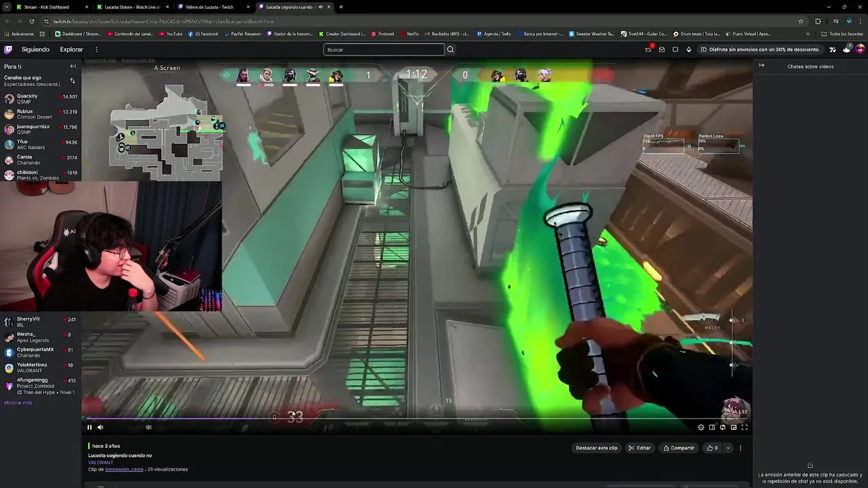Image resolution: width=868 pixels, height=488 pixels.
Task: Open the hat icon with badge 3
Action: coord(847,49)
